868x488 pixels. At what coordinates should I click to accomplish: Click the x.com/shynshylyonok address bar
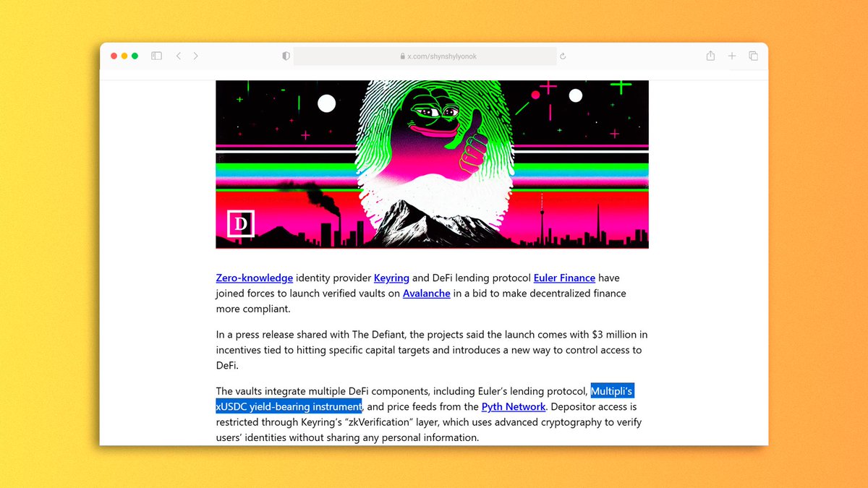425,56
